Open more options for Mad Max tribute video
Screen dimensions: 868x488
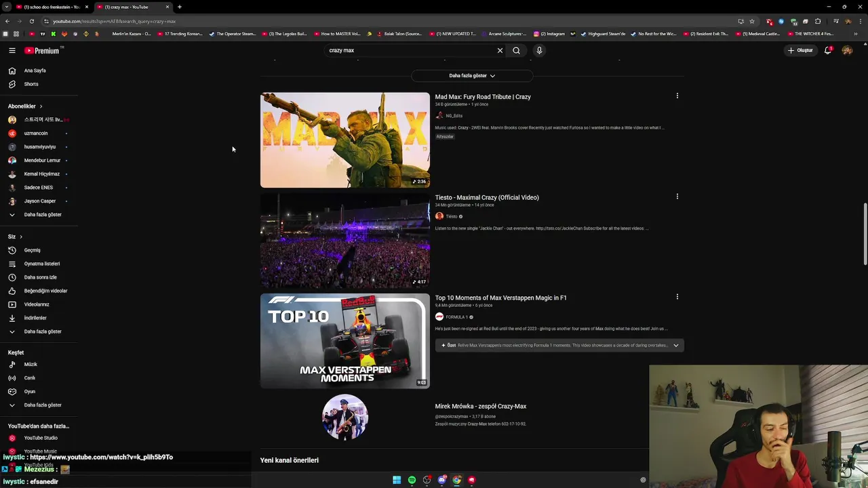coord(677,96)
